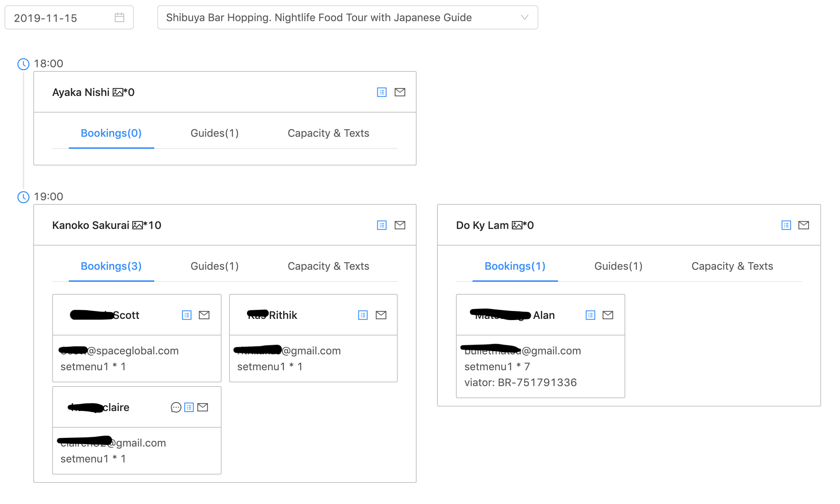The height and width of the screenshot is (504, 840).
Task: Click image icon next to Kanoko Sakurai
Action: (138, 226)
